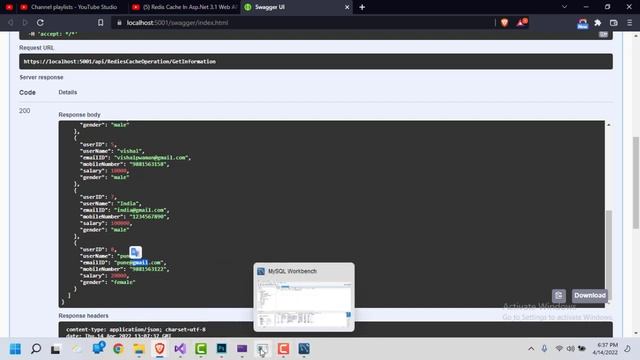Go back to the previous page
The height and width of the screenshot is (360, 640).
[x=11, y=23]
